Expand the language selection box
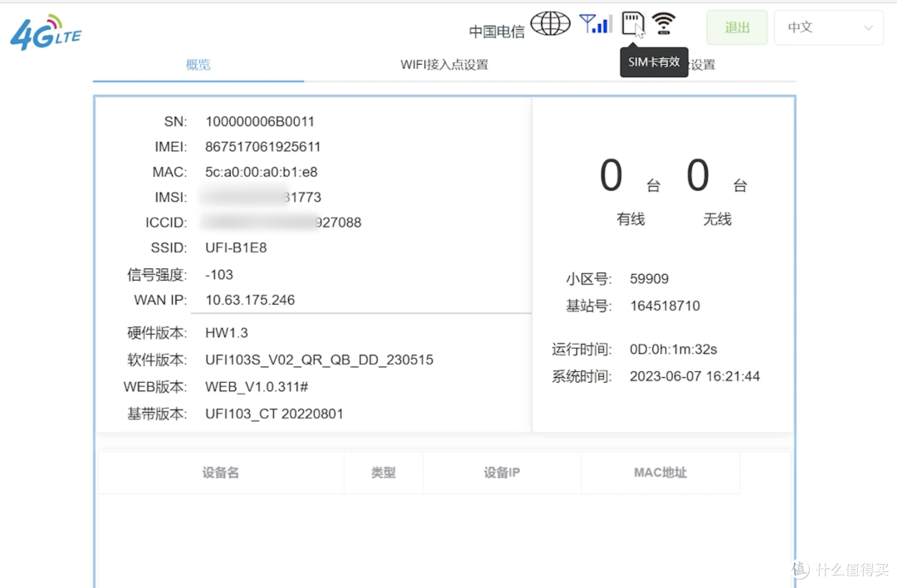Viewport: 897px width, 588px height. coord(828,27)
